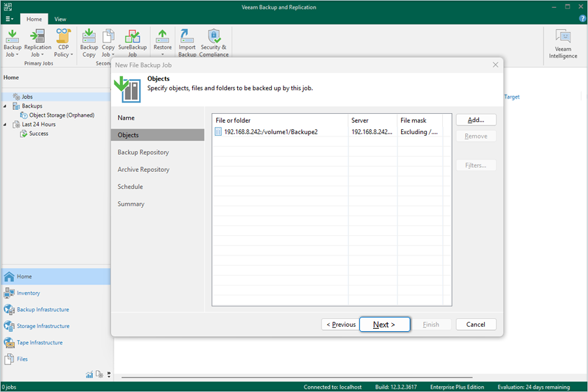588x392 pixels.
Task: Open the Replication Job ribbon button
Action: tap(37, 43)
